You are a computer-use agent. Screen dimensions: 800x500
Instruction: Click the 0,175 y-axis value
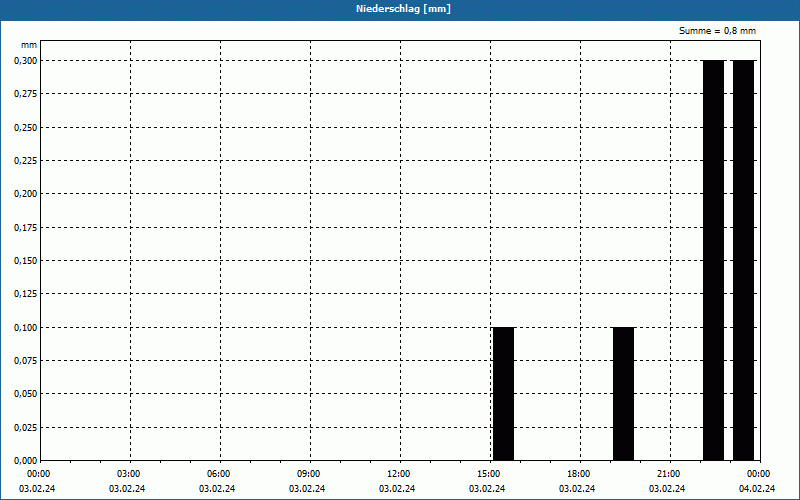click(26, 228)
